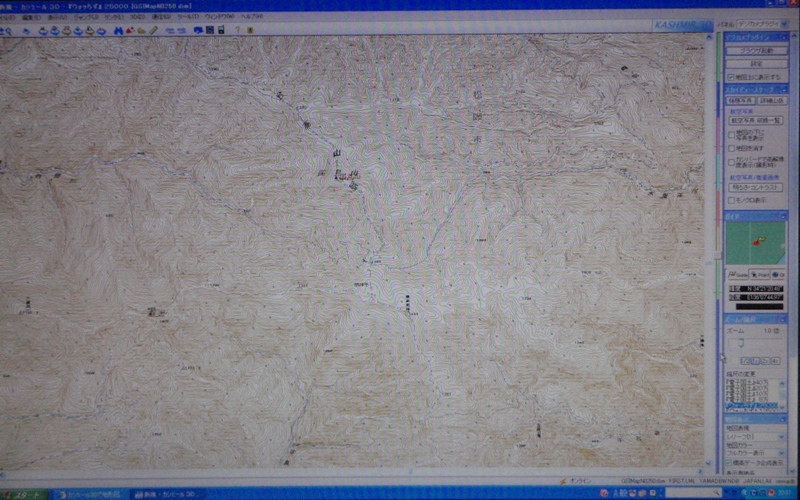Click the binoculars search icon in toolbar

118,31
